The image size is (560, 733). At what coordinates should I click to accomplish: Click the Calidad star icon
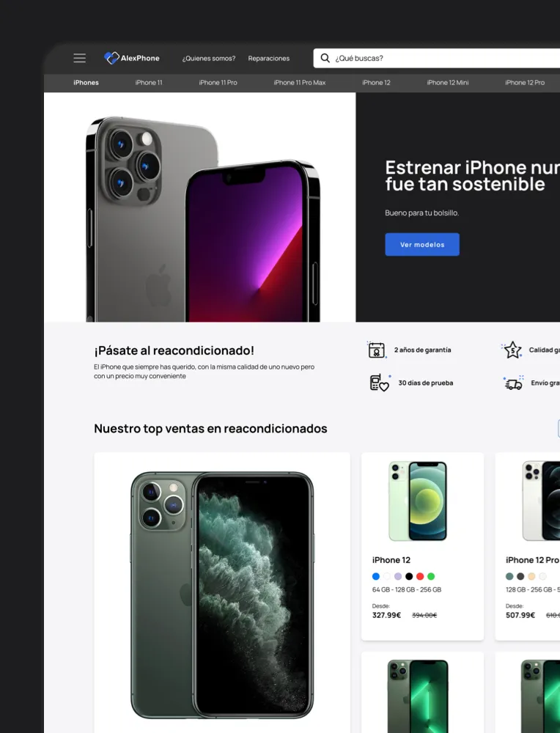coord(512,350)
